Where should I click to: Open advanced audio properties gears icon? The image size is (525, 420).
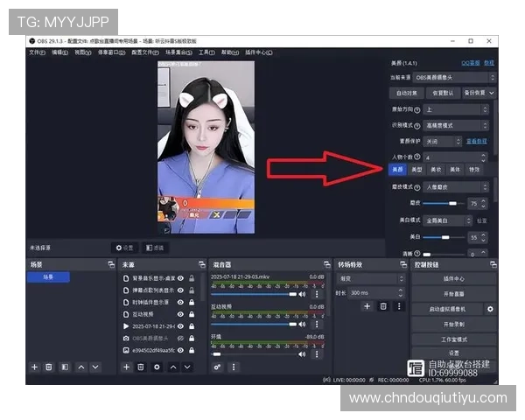217,367
